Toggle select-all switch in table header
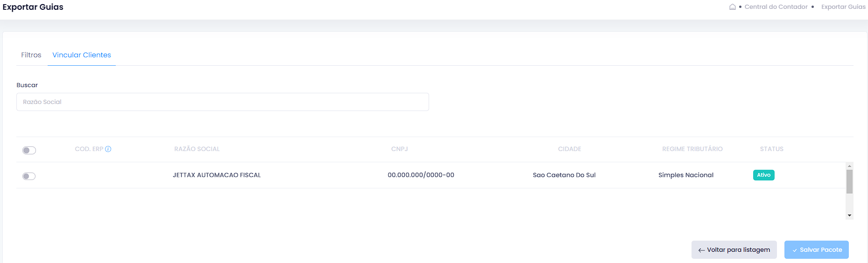This screenshot has width=868, height=263. pos(29,150)
